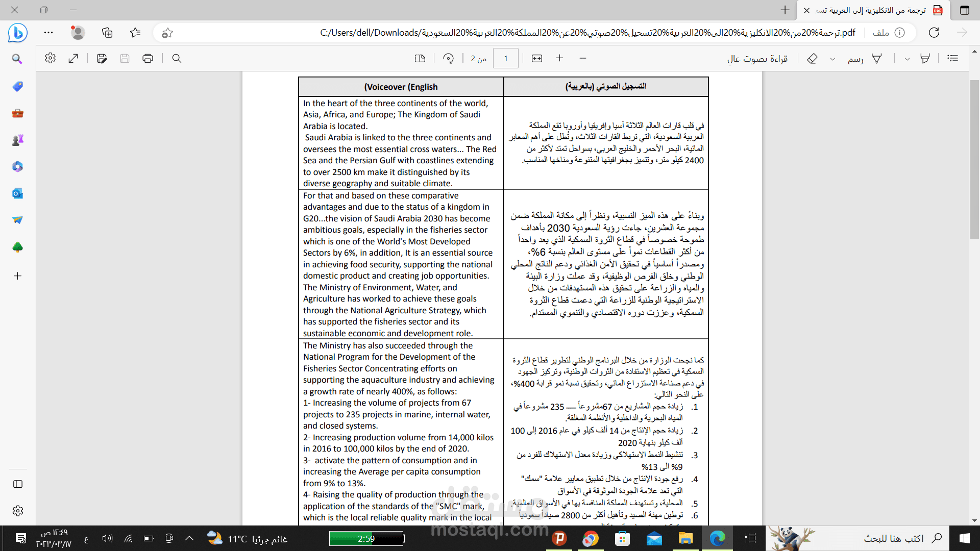This screenshot has height=551, width=980.
Task: Open the tab actions menu
Action: tap(964, 10)
